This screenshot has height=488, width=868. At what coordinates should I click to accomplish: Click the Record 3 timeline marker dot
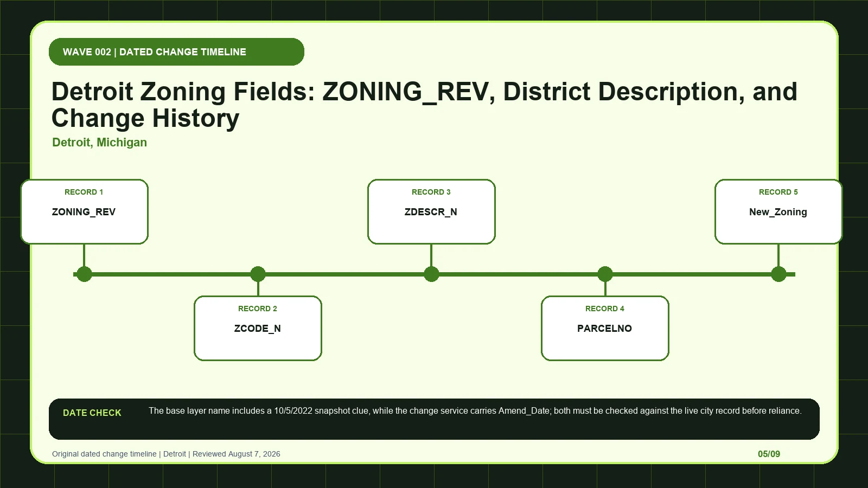pos(431,274)
